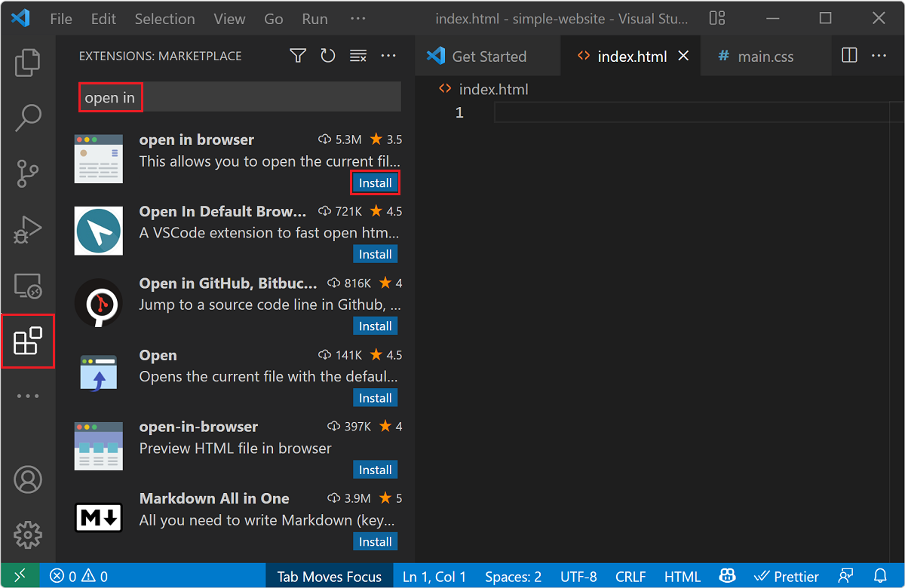
Task: Switch to index.html tab
Action: tap(631, 56)
